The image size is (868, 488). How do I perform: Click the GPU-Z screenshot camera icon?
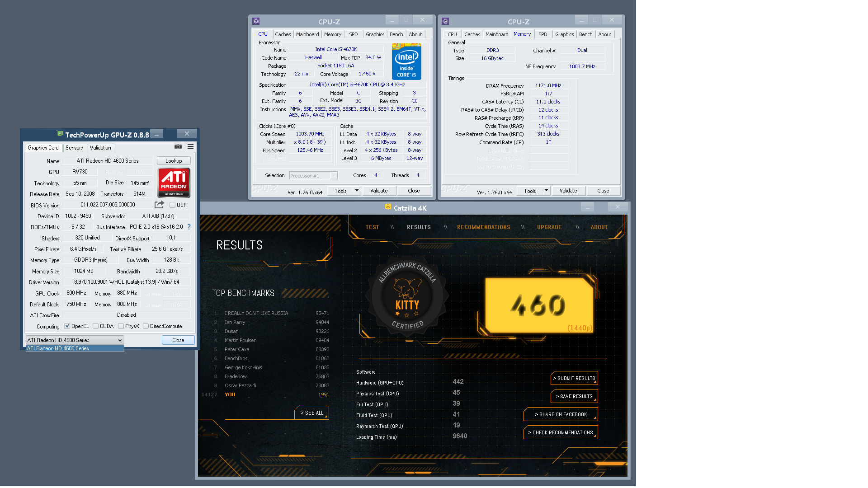coord(178,147)
